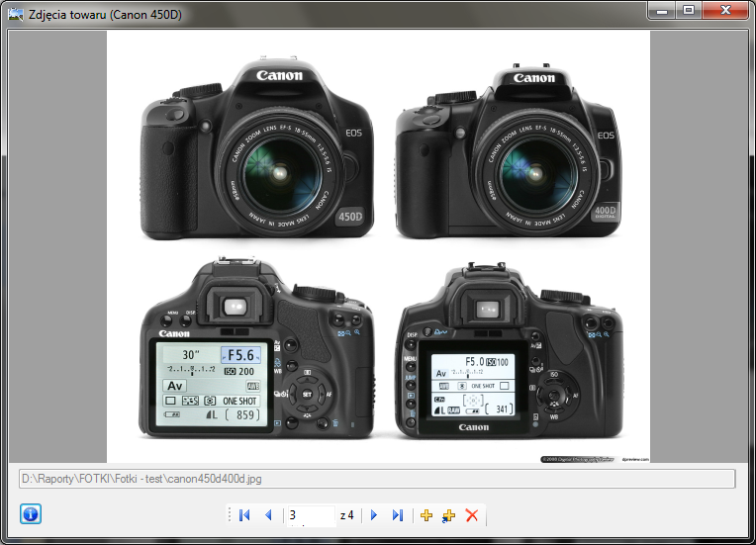Click the window icon in title bar
756x545 pixels.
tap(16, 15)
